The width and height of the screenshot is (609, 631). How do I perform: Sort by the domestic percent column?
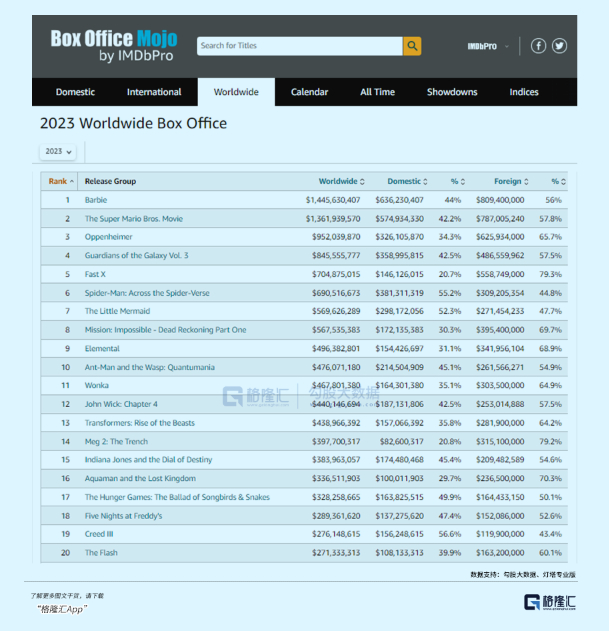click(458, 181)
